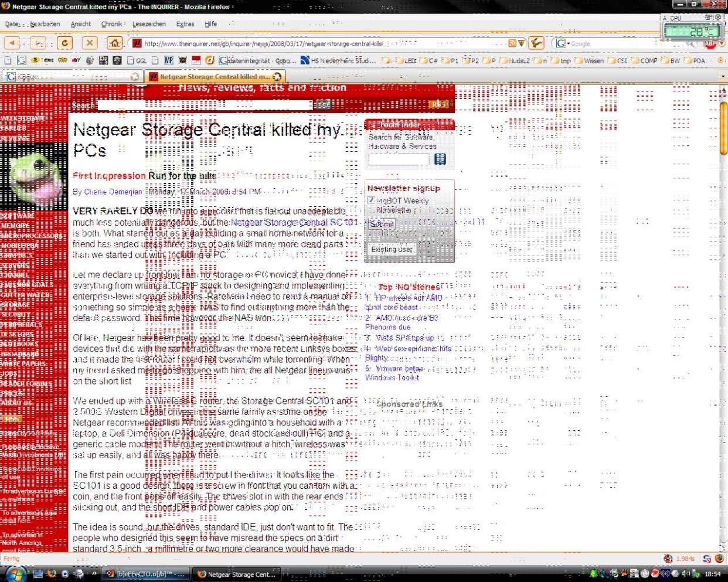Click the forum search input field
Viewport: 728px width, 582px height.
(399, 159)
